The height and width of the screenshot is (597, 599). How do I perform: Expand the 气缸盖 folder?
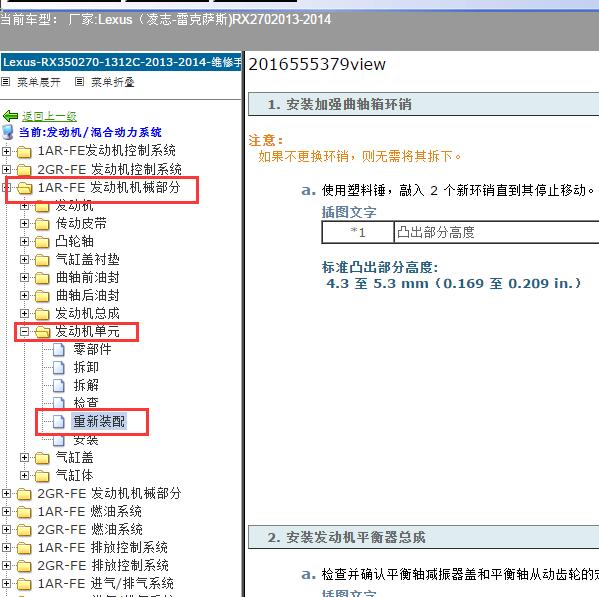point(24,458)
